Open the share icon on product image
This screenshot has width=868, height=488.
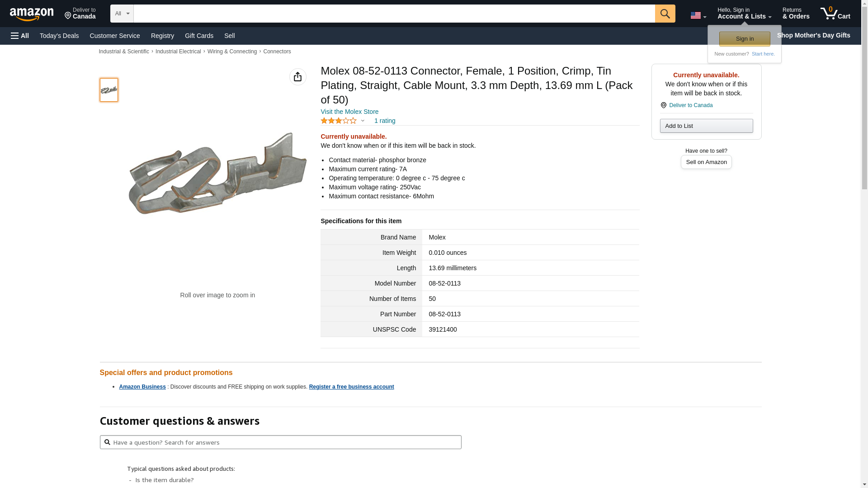[297, 77]
